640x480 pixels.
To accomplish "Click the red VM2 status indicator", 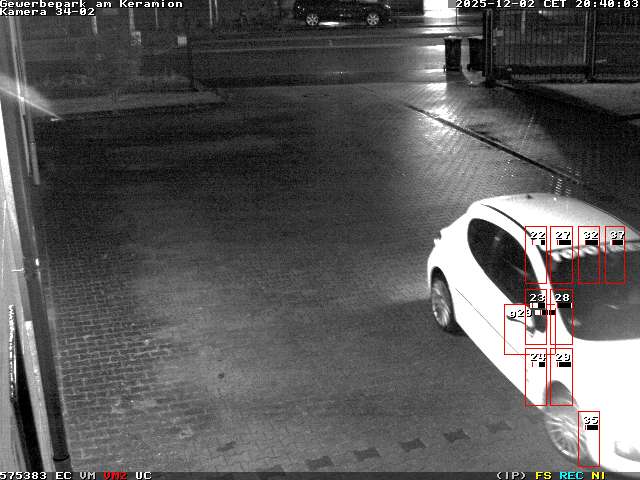I will click(115, 475).
